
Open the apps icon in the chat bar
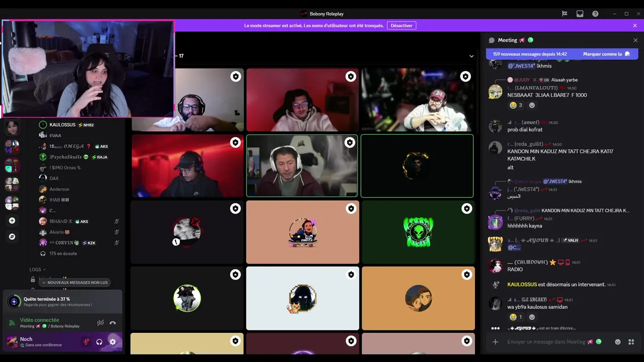[x=631, y=342]
